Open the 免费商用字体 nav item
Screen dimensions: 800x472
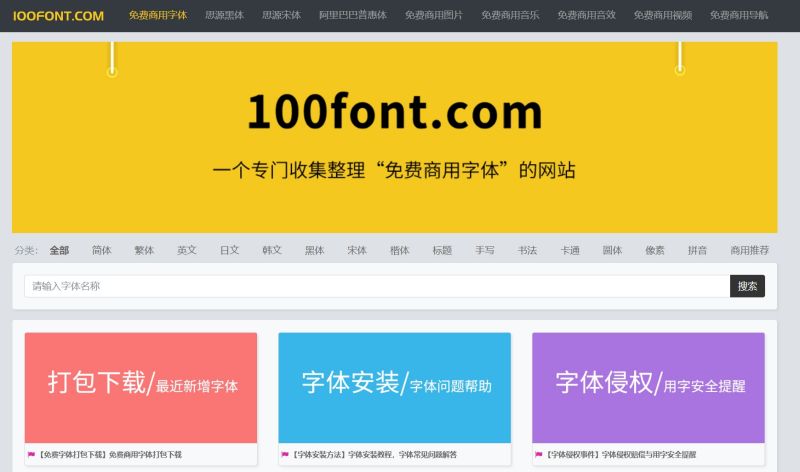158,15
